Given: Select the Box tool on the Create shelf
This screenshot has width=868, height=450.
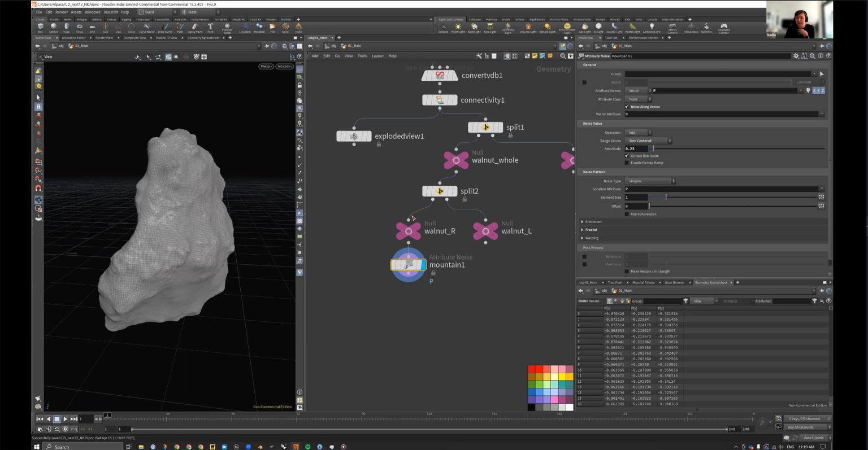Looking at the screenshot, I should tap(40, 27).
